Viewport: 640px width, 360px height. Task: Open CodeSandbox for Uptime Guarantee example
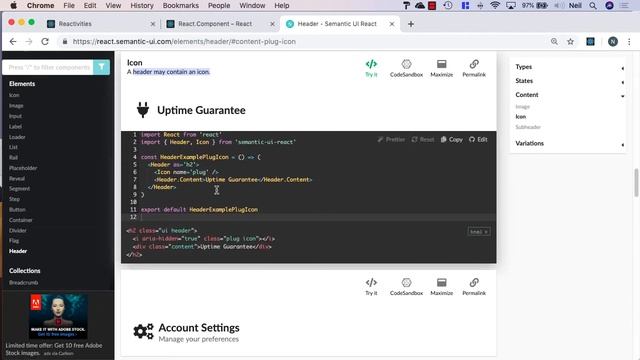tap(406, 68)
